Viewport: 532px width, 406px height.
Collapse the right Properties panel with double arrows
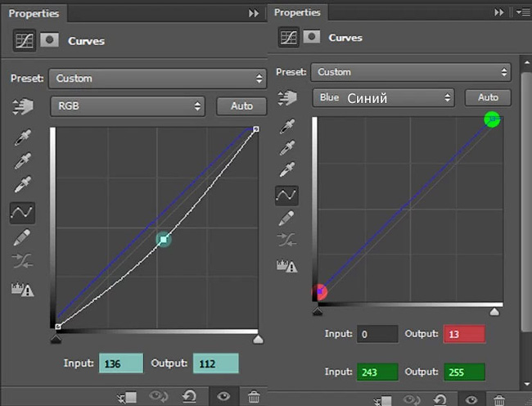tap(498, 12)
